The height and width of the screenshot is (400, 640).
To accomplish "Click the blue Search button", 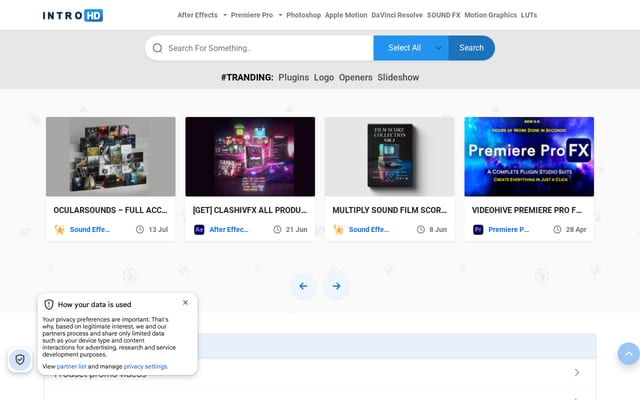I will (471, 48).
